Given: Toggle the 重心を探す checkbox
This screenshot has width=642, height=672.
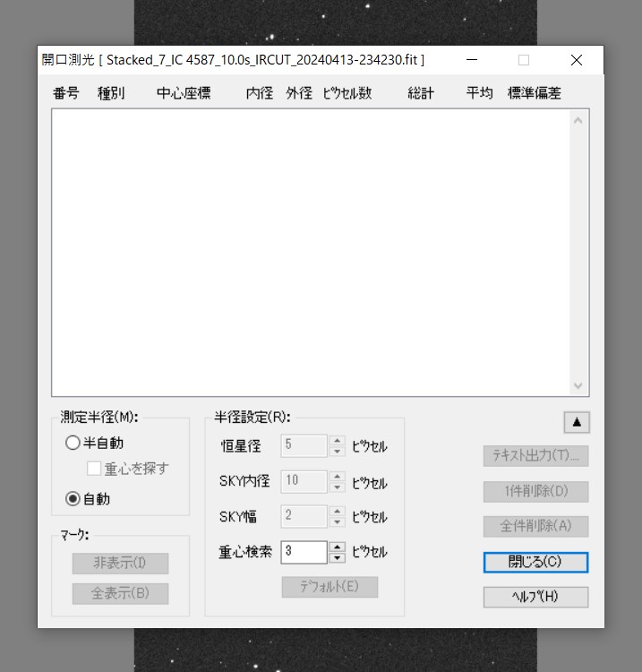Looking at the screenshot, I should [94, 469].
